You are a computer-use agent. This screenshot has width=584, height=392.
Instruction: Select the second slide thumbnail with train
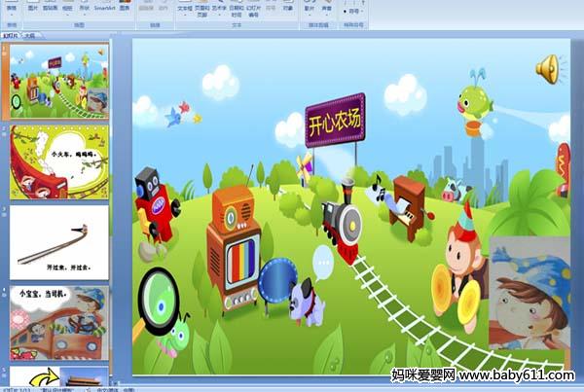pyautogui.click(x=59, y=161)
